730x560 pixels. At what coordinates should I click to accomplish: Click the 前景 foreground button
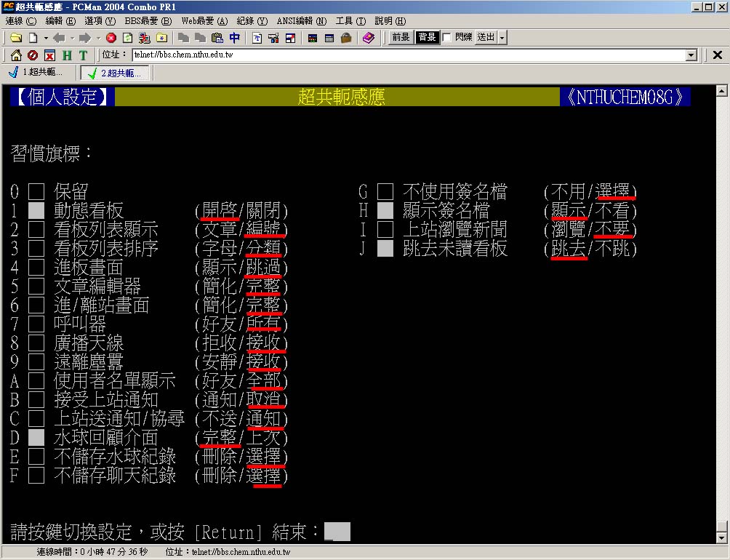(401, 38)
